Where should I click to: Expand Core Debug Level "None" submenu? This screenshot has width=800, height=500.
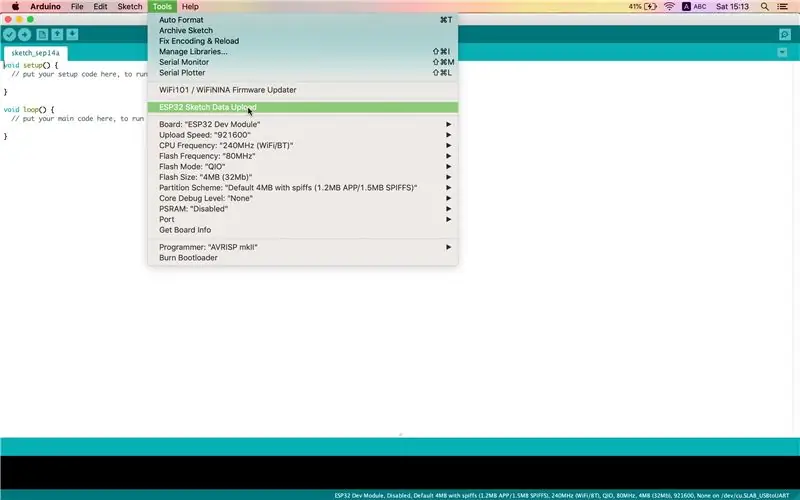coord(303,198)
